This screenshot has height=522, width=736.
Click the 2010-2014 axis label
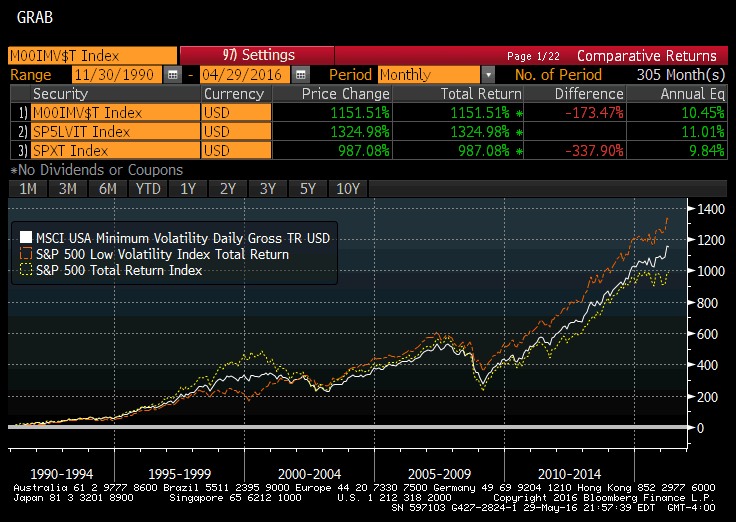point(569,474)
